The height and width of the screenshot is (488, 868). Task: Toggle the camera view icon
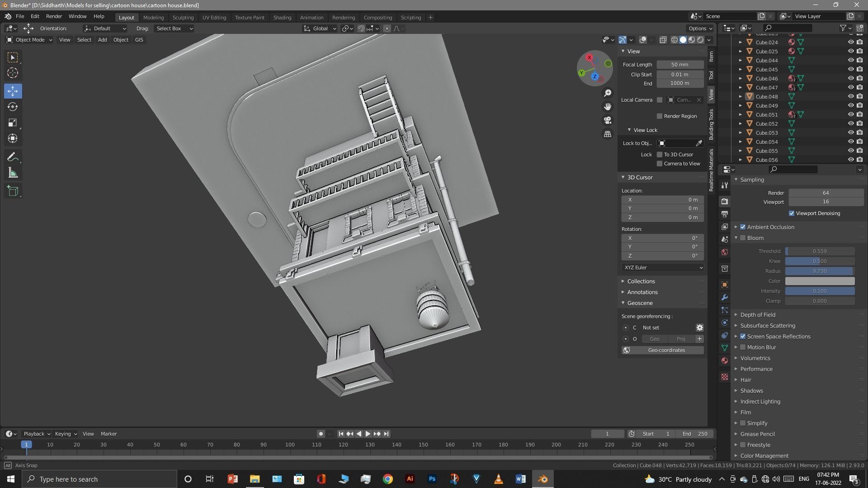click(x=608, y=120)
